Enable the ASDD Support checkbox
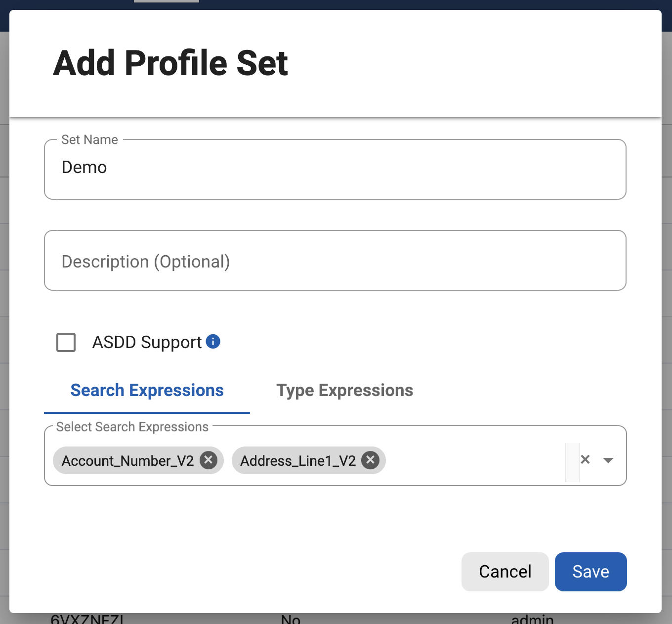672x624 pixels. 66,342
